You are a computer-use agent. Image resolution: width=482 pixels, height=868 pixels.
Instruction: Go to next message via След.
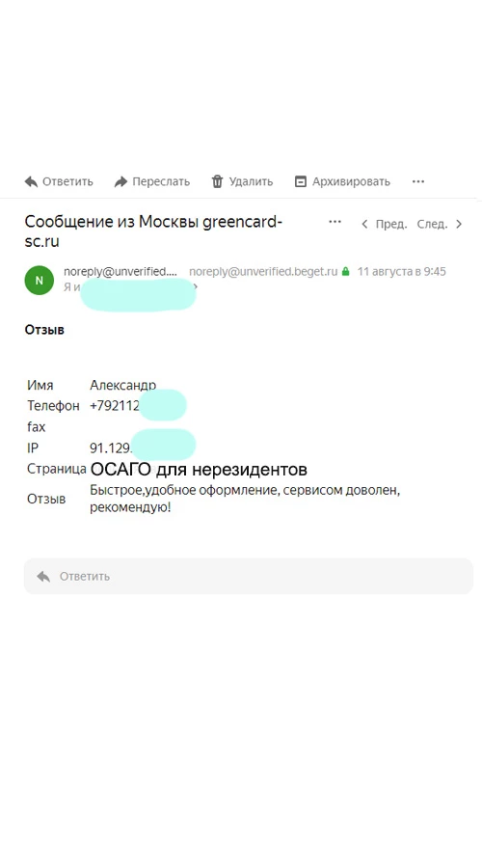point(432,224)
